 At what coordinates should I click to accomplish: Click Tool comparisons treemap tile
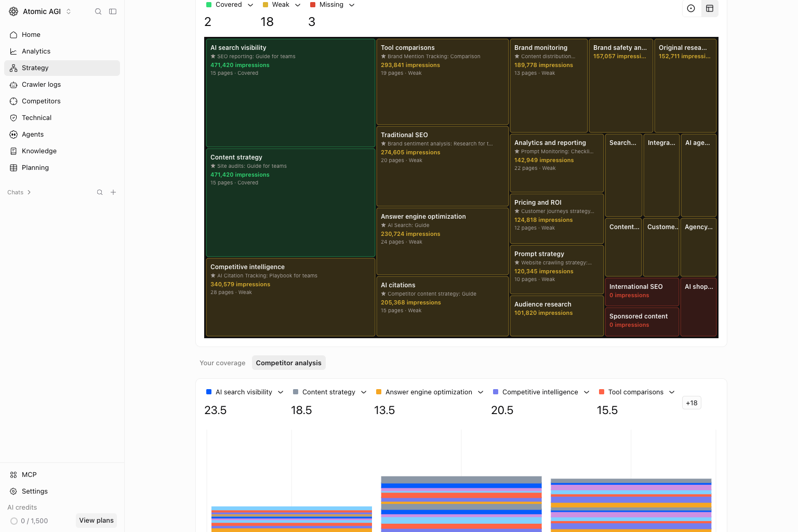pyautogui.click(x=442, y=82)
